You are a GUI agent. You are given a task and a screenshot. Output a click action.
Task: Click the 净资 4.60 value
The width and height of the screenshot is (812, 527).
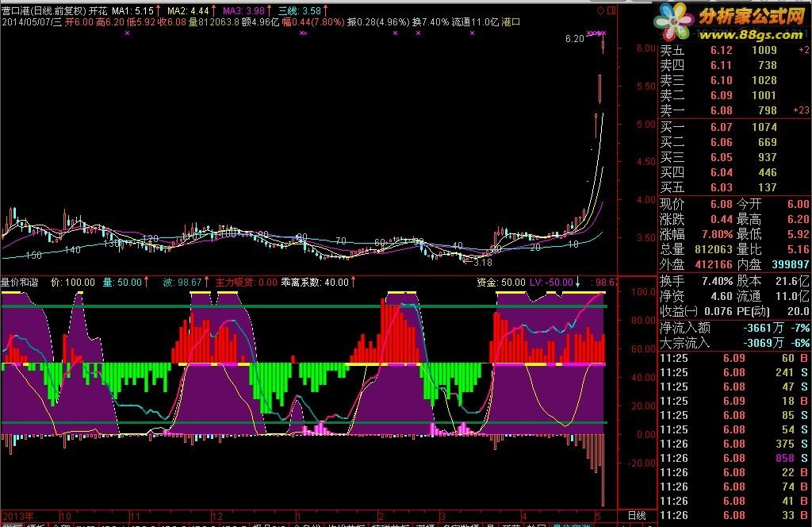pos(722,296)
